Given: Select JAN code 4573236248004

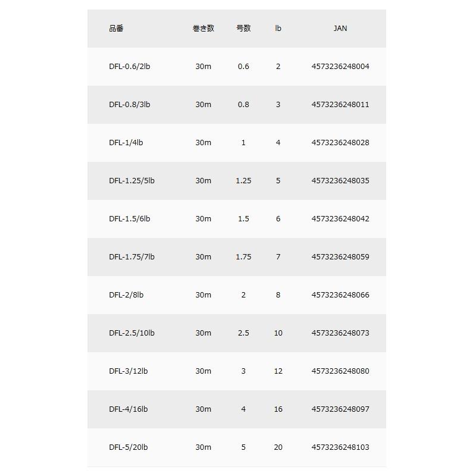Looking at the screenshot, I should coord(340,67).
